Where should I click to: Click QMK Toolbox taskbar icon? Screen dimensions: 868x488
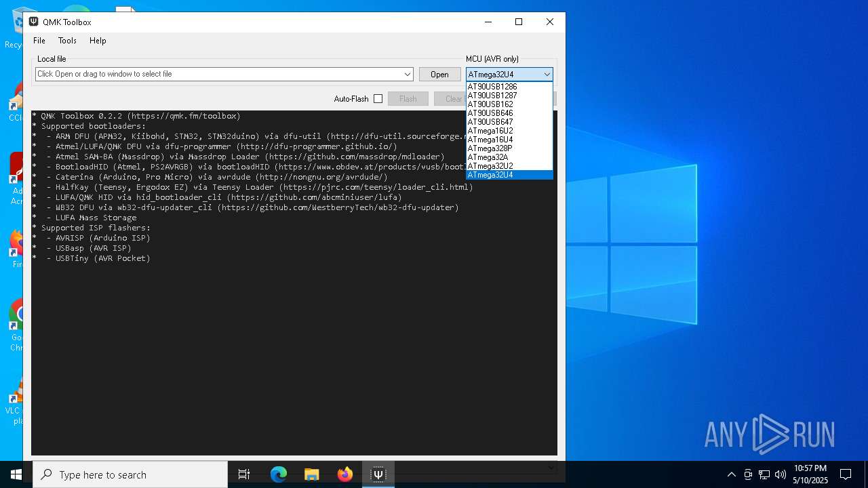pyautogui.click(x=378, y=474)
